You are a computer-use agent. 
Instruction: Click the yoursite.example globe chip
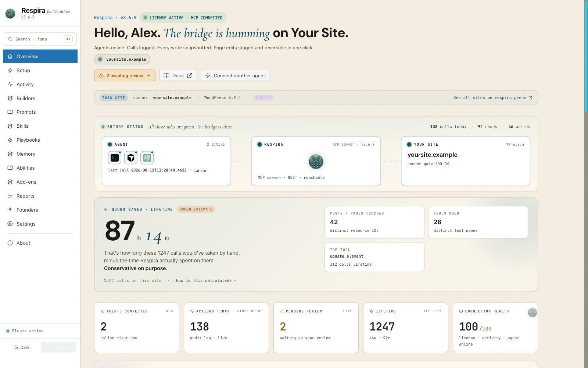[x=122, y=59]
